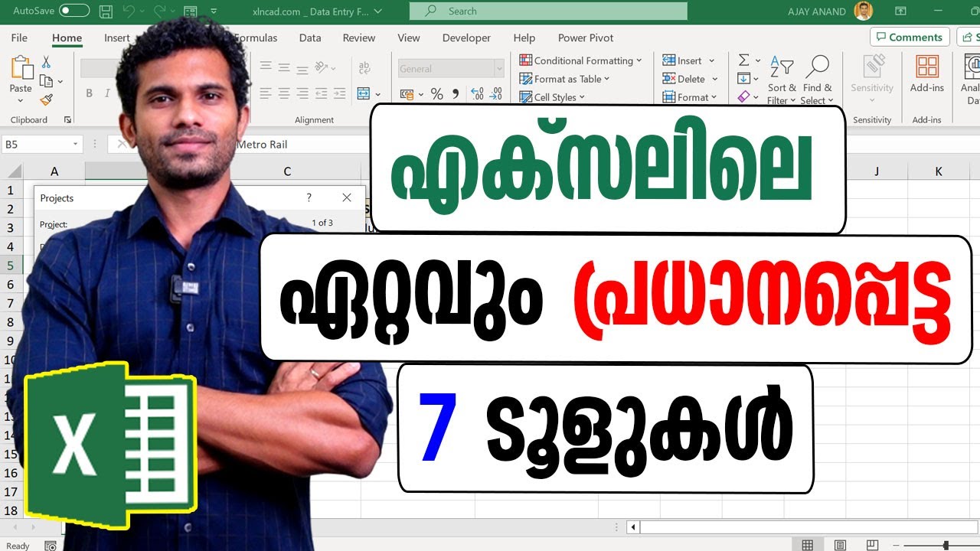Click the zoom slider in status bar
This screenshot has width=980, height=551.
(x=946, y=546)
